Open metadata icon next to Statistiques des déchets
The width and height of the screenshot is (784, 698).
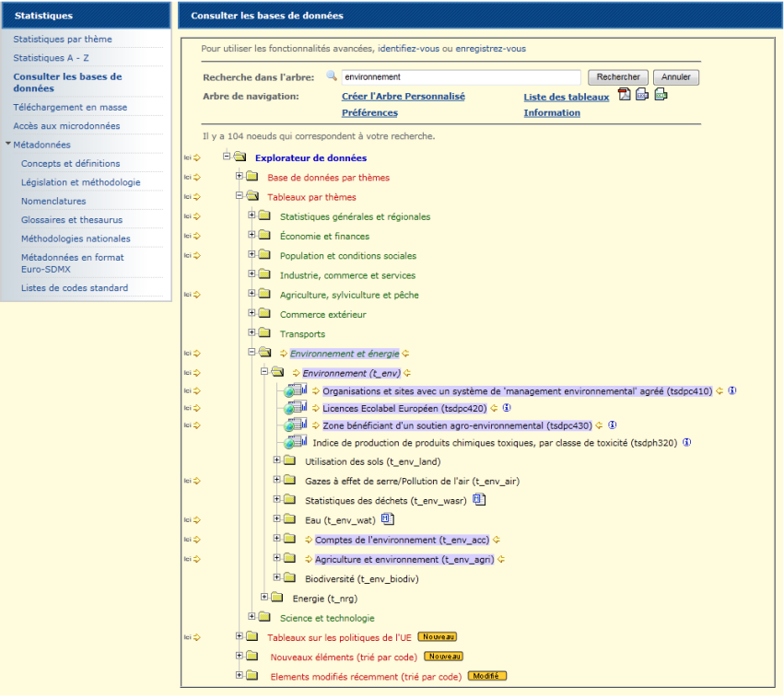(479, 500)
